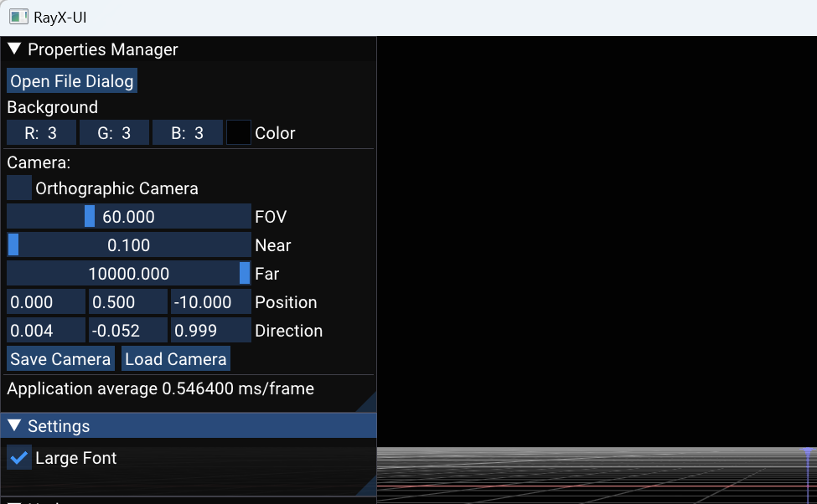Collapse the Settings panel
Viewport: 817px width, 504px height.
(x=14, y=426)
